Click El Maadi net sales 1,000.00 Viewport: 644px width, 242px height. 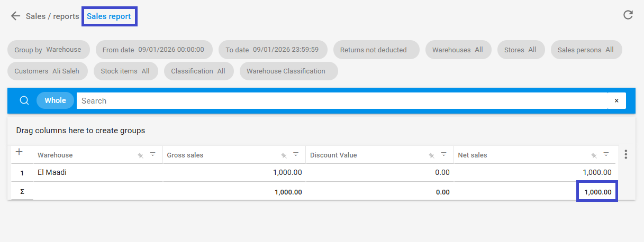(535, 173)
